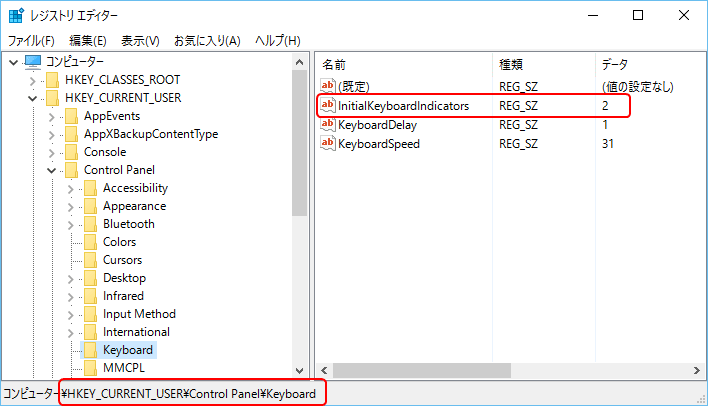Click the Registry Editor app icon in title bar
This screenshot has height=406, width=708.
tap(16, 15)
